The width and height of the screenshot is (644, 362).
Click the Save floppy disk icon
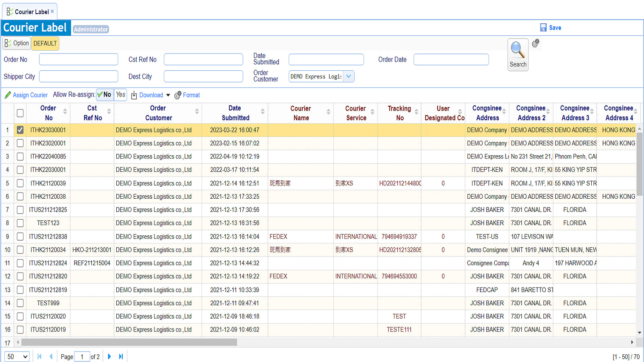tap(543, 27)
